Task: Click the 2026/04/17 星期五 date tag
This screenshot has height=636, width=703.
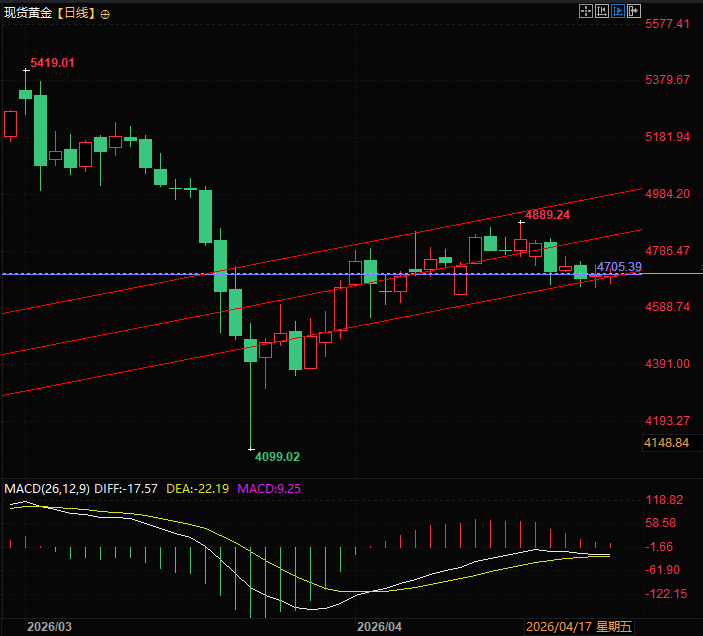Action: point(579,627)
